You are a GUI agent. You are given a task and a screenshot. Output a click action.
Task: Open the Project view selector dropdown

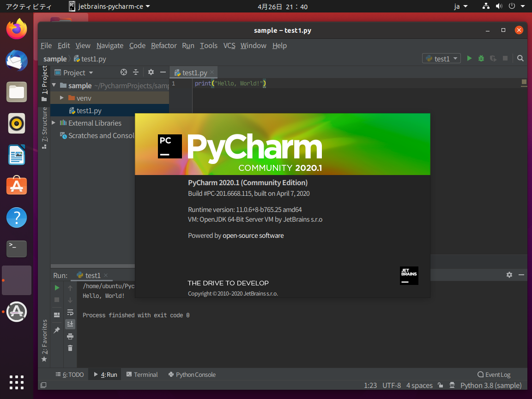pos(74,73)
